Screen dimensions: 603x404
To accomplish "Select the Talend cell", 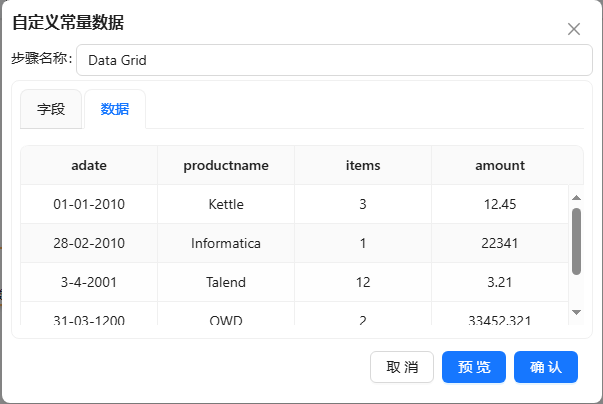I will tap(226, 282).
